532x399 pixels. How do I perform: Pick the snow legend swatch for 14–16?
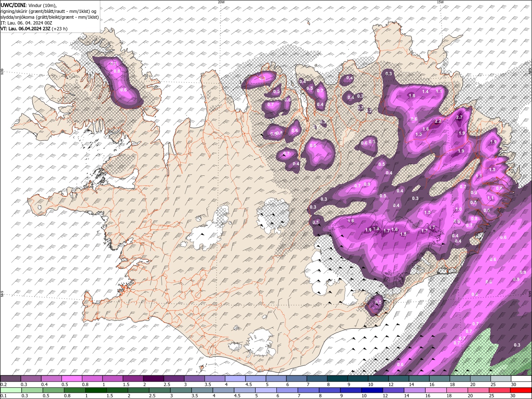tap(419, 379)
